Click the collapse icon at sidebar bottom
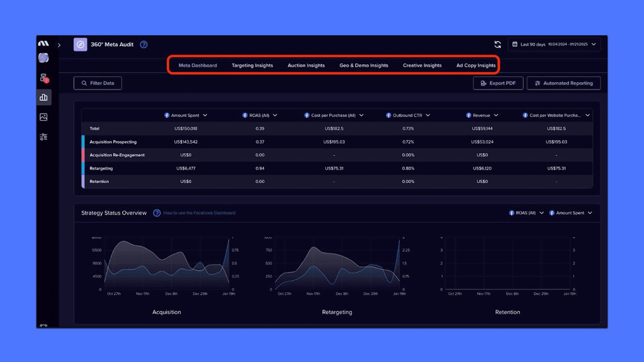644x362 pixels. (43, 325)
